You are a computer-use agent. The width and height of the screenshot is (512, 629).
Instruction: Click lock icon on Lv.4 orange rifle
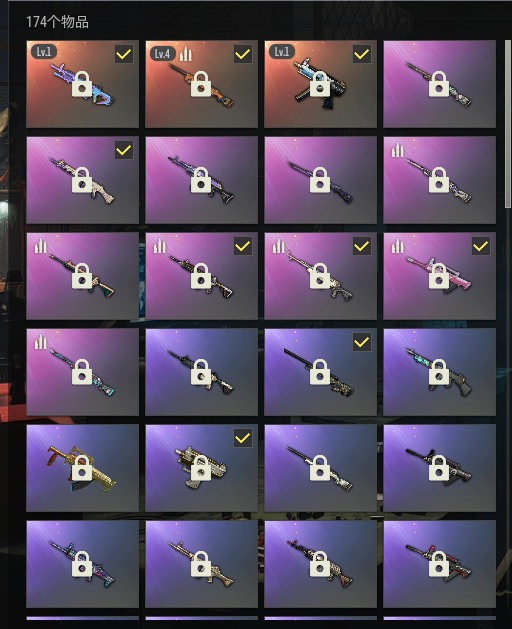(x=201, y=84)
